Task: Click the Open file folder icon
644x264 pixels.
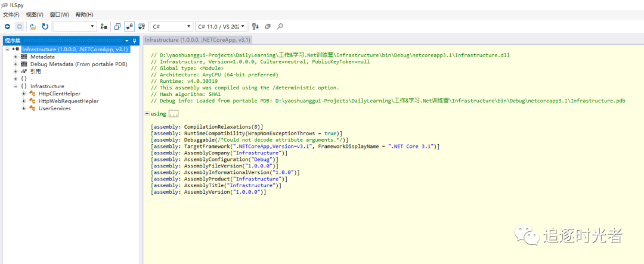Action: tap(33, 27)
